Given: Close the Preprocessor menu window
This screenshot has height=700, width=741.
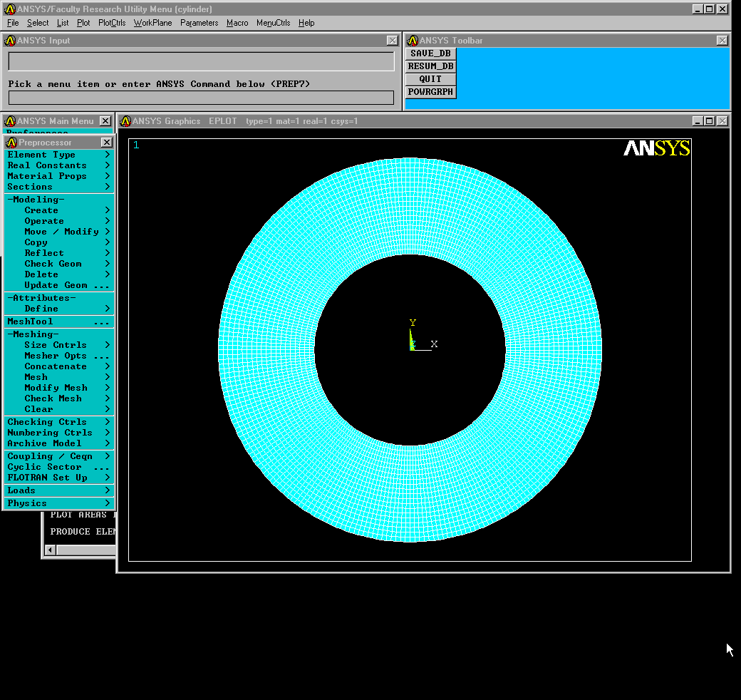Looking at the screenshot, I should (107, 143).
